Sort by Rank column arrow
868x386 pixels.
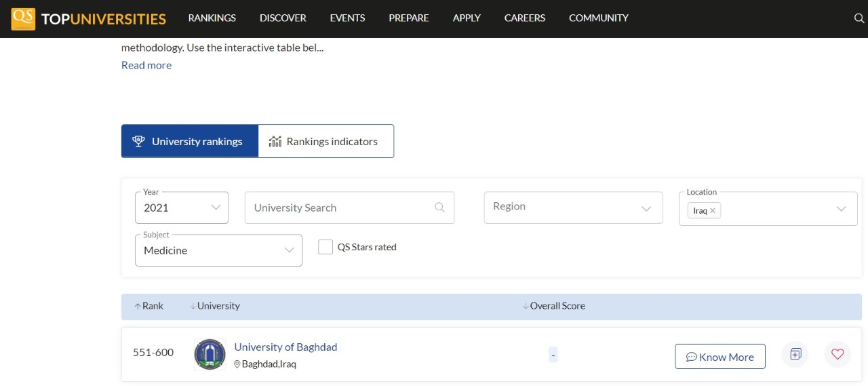click(x=138, y=306)
